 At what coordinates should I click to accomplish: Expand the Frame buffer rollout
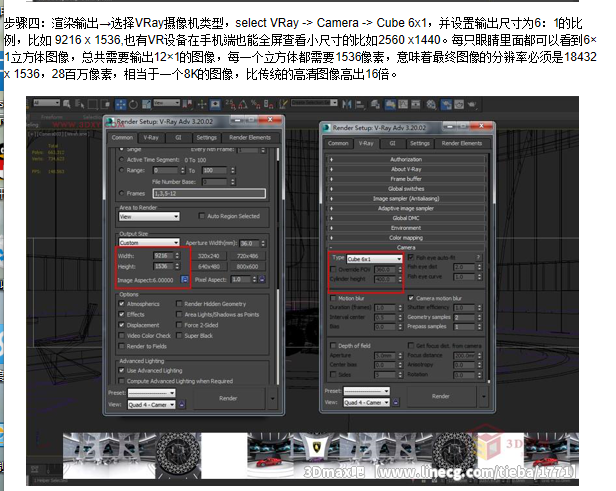click(x=406, y=179)
